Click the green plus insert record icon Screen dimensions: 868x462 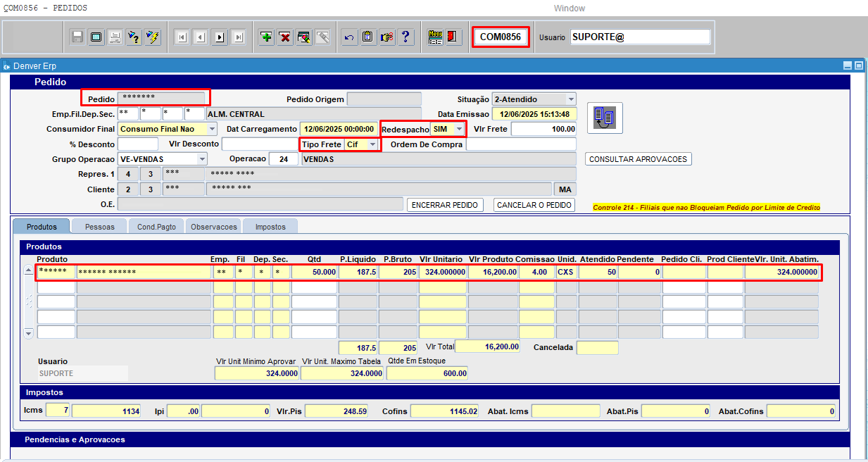click(266, 37)
